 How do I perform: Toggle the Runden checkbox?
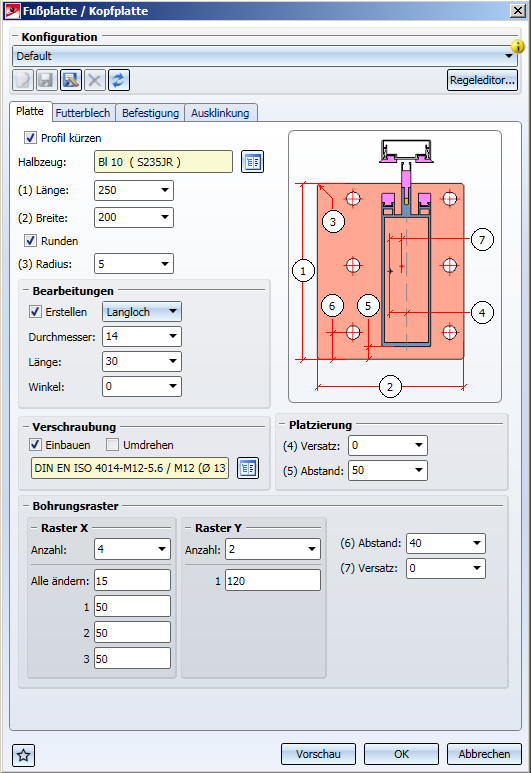(x=30, y=241)
